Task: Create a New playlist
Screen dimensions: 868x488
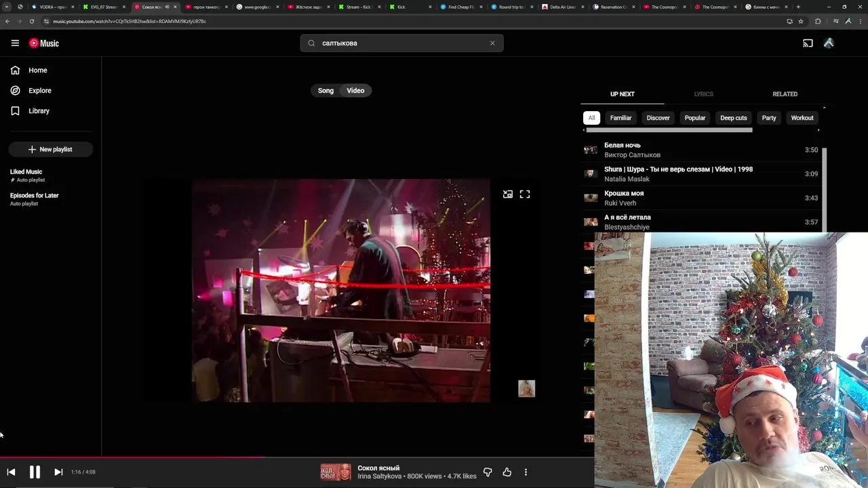Action: (51, 149)
